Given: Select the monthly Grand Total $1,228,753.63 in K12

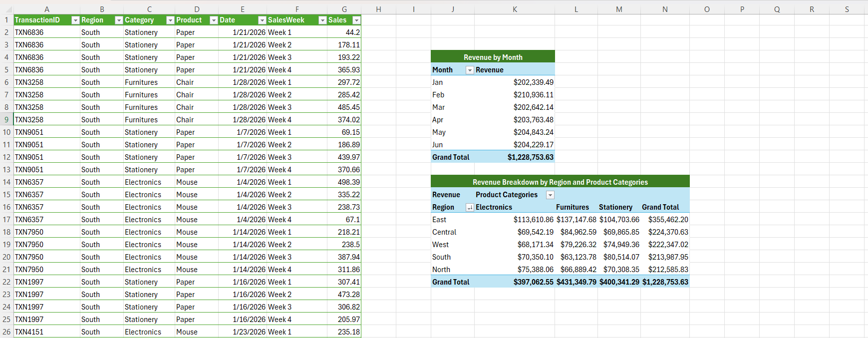Looking at the screenshot, I should tap(515, 157).
